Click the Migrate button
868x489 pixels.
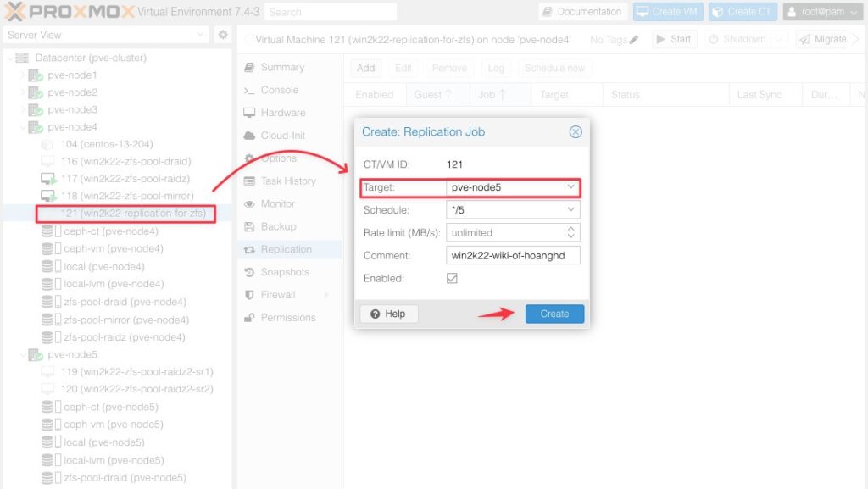pyautogui.click(x=823, y=39)
